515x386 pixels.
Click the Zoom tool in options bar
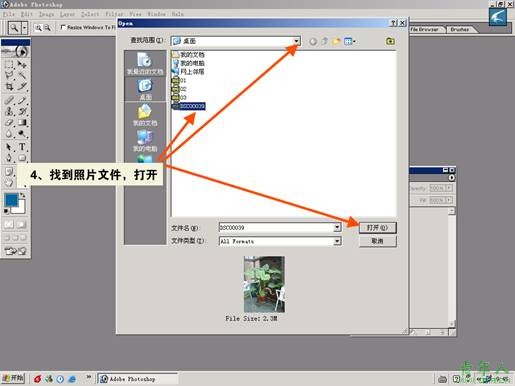point(14,28)
